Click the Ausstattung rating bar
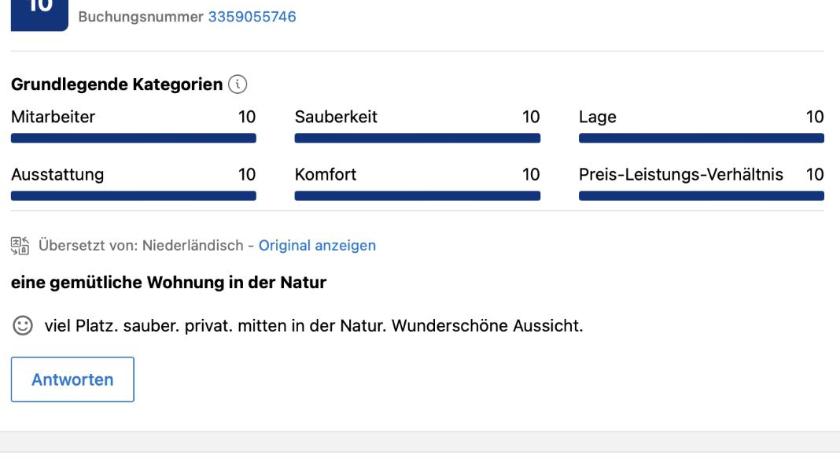 click(133, 196)
